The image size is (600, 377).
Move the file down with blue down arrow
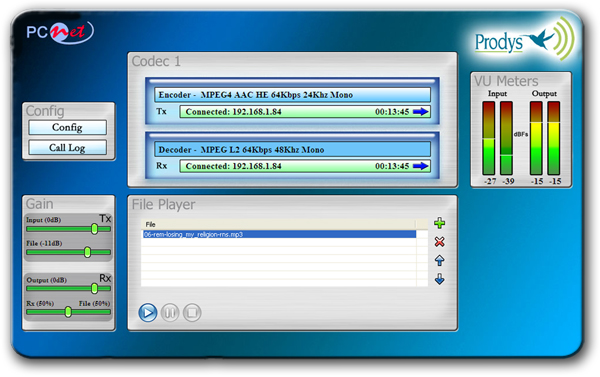(440, 279)
